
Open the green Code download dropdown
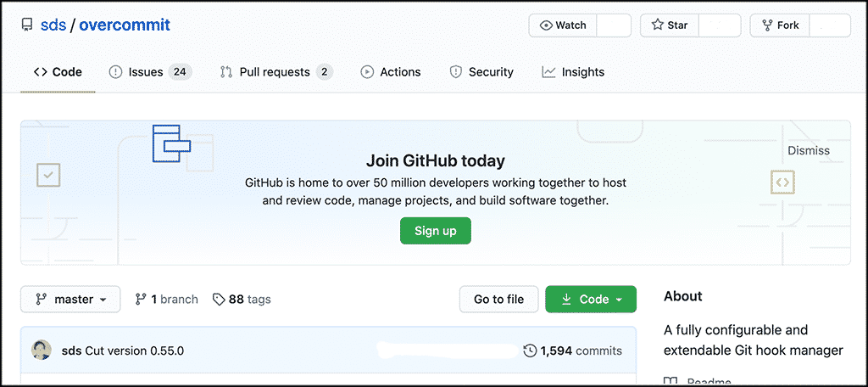click(591, 300)
